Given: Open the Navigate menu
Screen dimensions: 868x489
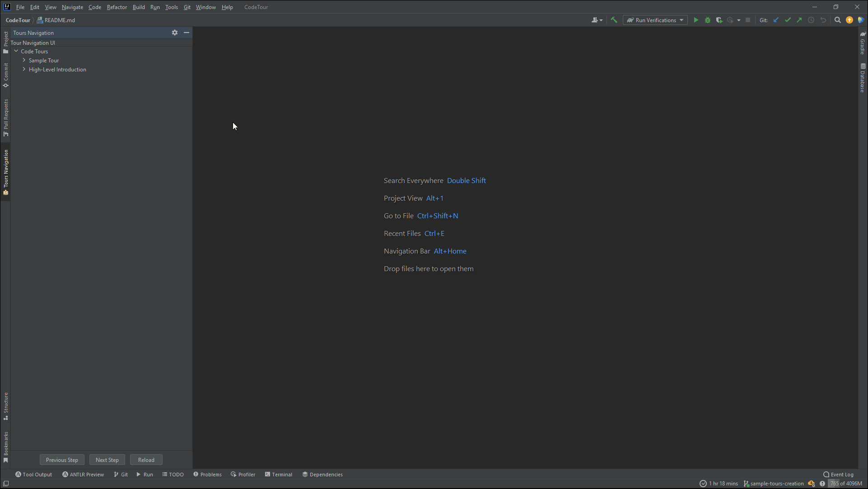Looking at the screenshot, I should [72, 7].
